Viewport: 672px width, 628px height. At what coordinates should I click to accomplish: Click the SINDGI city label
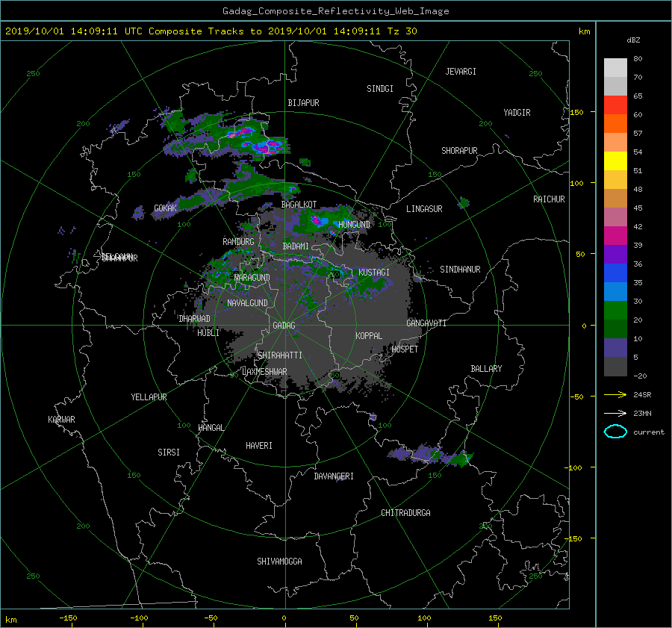coord(380,89)
